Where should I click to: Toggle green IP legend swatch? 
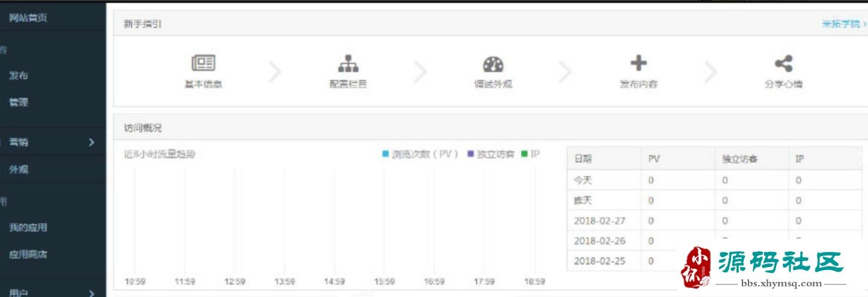pos(524,154)
